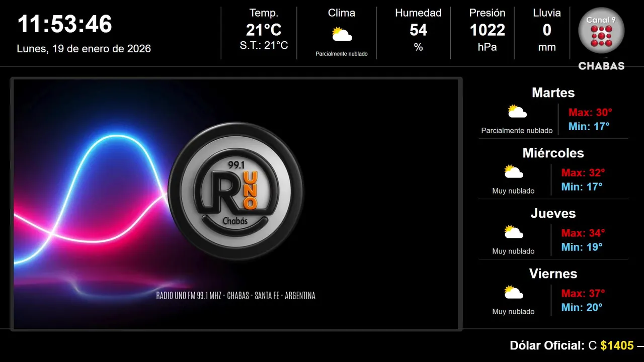
Task: Click the % unit under Humedad
Action: pos(418,47)
